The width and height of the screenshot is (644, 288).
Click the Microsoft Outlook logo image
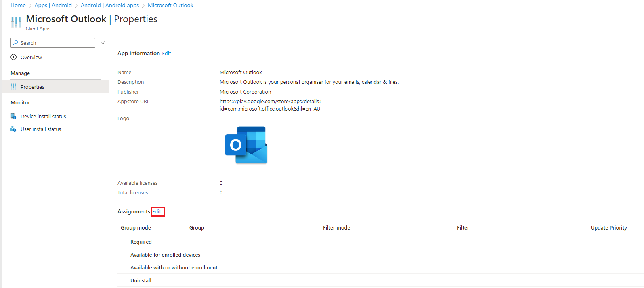pos(246,145)
